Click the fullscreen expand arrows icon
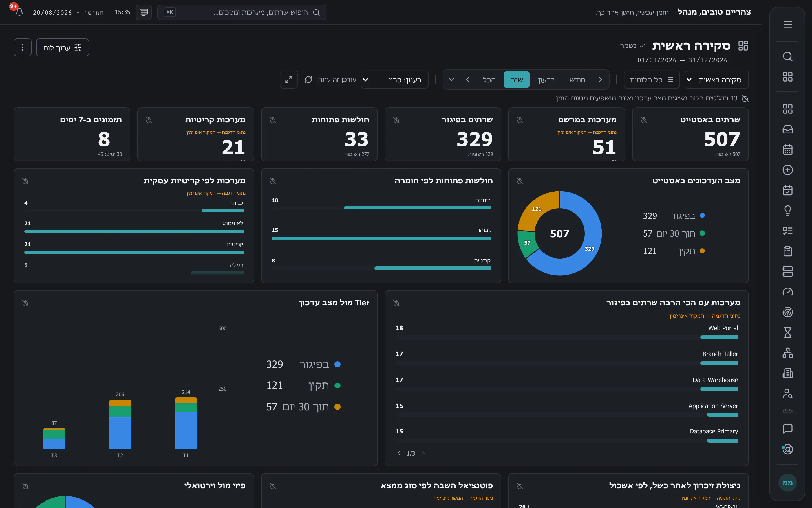Image resolution: width=812 pixels, height=508 pixels. 288,80
